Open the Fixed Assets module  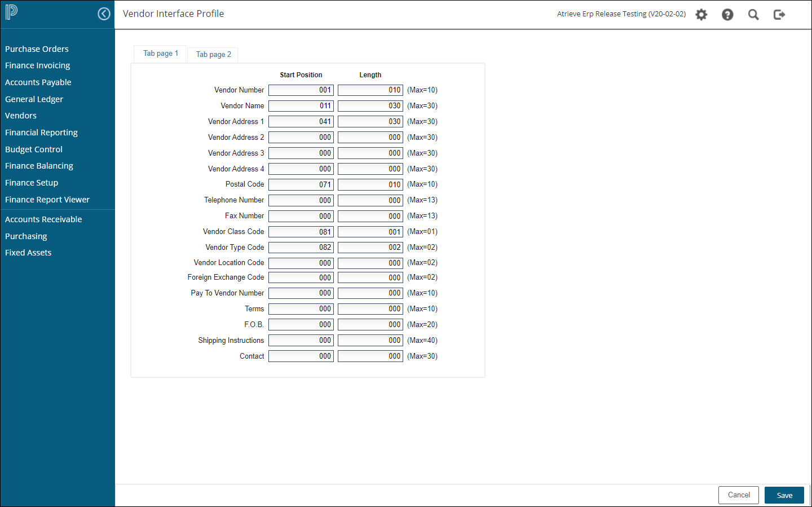[28, 253]
